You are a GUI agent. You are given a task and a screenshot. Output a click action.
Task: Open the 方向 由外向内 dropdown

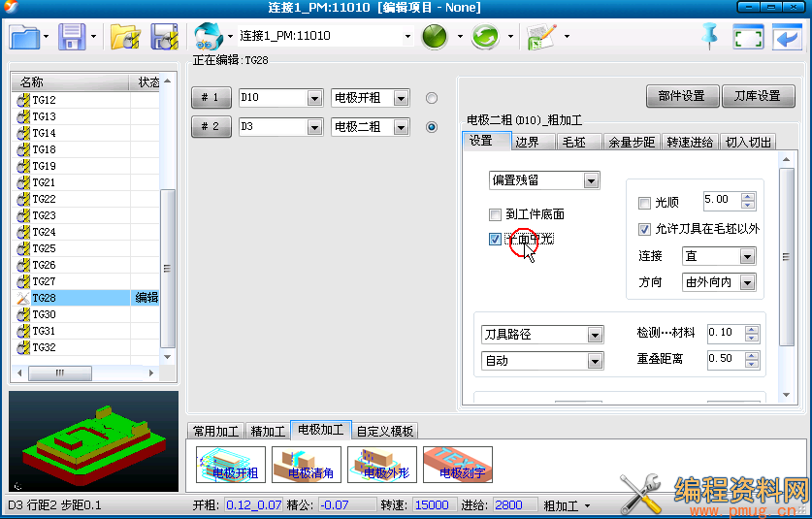[x=747, y=283]
